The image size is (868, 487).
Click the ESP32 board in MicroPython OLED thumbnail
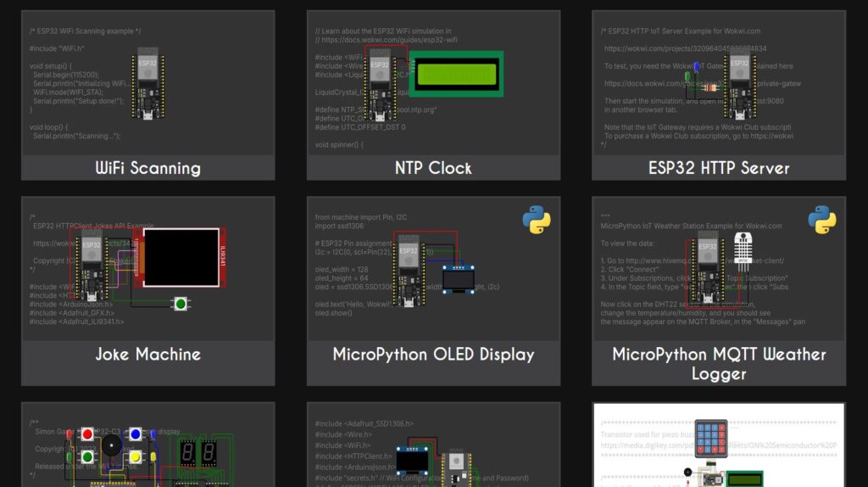click(x=409, y=271)
